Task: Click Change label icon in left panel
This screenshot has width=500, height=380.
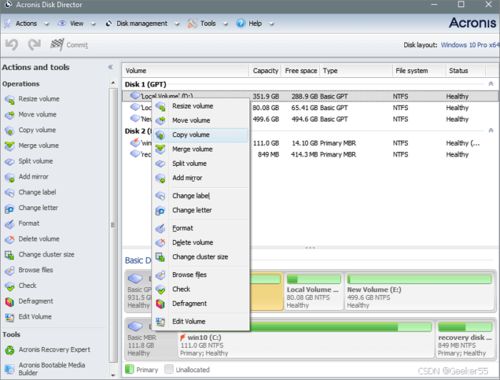Action: (x=10, y=193)
